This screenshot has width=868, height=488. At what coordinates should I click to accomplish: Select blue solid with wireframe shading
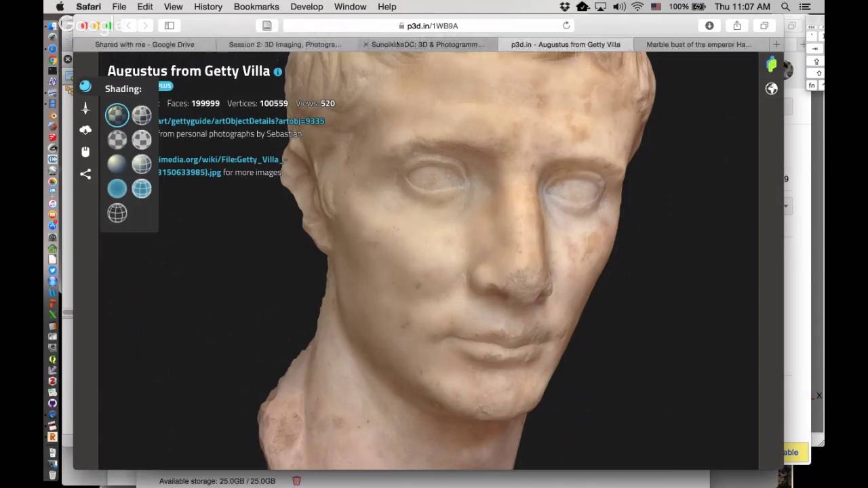point(142,188)
